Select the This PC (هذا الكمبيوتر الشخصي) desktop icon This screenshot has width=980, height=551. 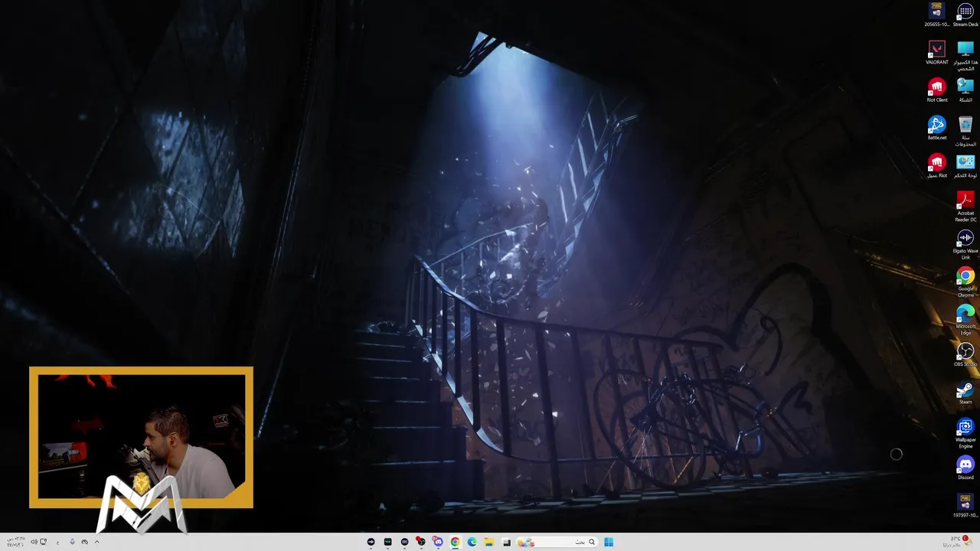965,56
